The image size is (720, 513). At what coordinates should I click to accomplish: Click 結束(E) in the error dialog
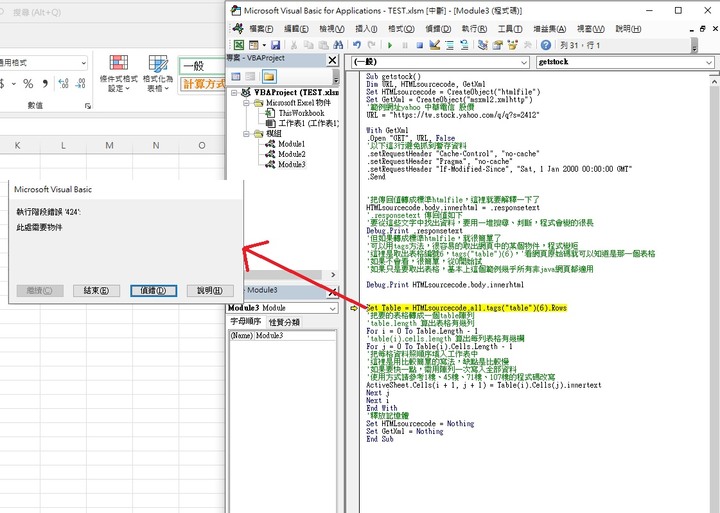[x=96, y=290]
